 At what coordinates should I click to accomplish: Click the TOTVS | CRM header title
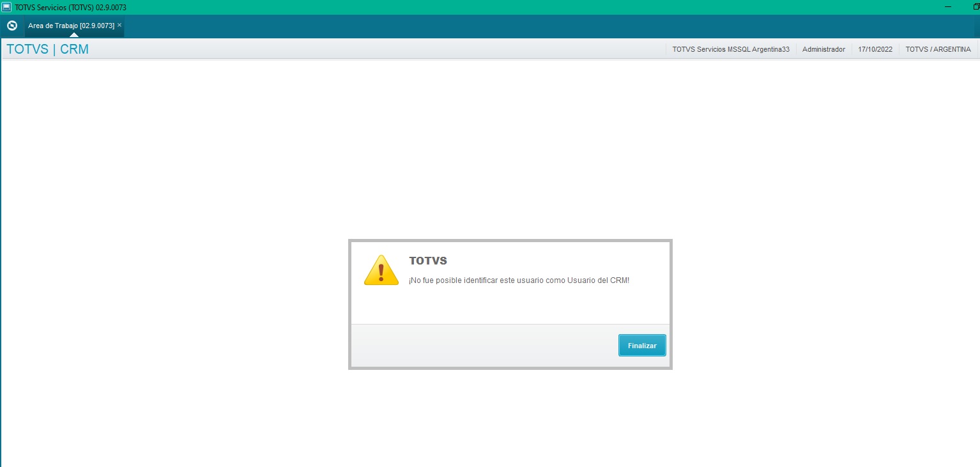tap(47, 49)
